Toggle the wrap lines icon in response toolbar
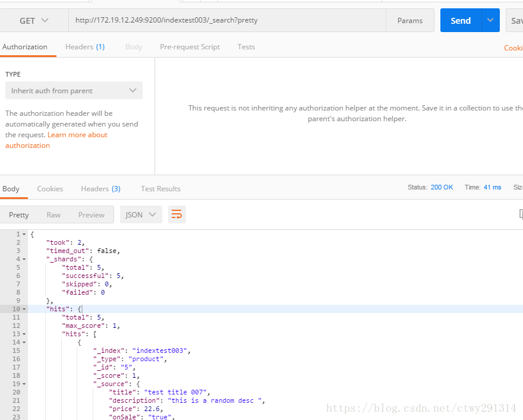This screenshot has width=523, height=420. click(x=177, y=214)
